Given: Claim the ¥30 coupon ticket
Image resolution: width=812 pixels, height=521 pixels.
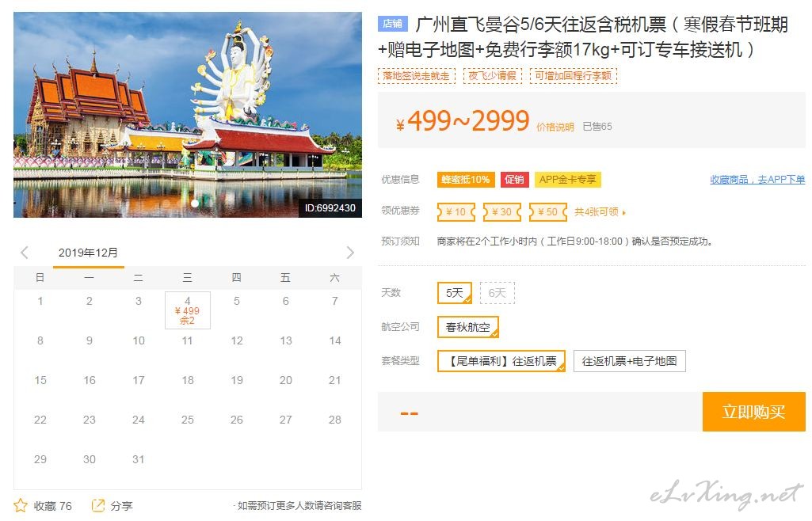Looking at the screenshot, I should click(x=501, y=211).
